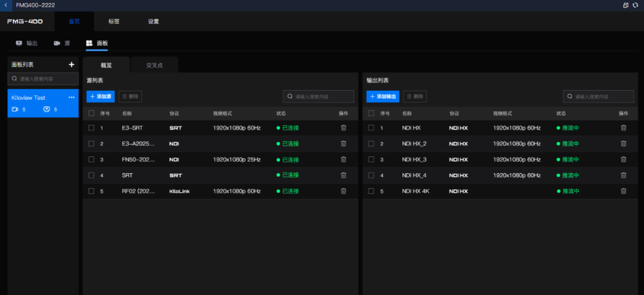Click trash icon for NDI HX 4K output

pos(624,191)
